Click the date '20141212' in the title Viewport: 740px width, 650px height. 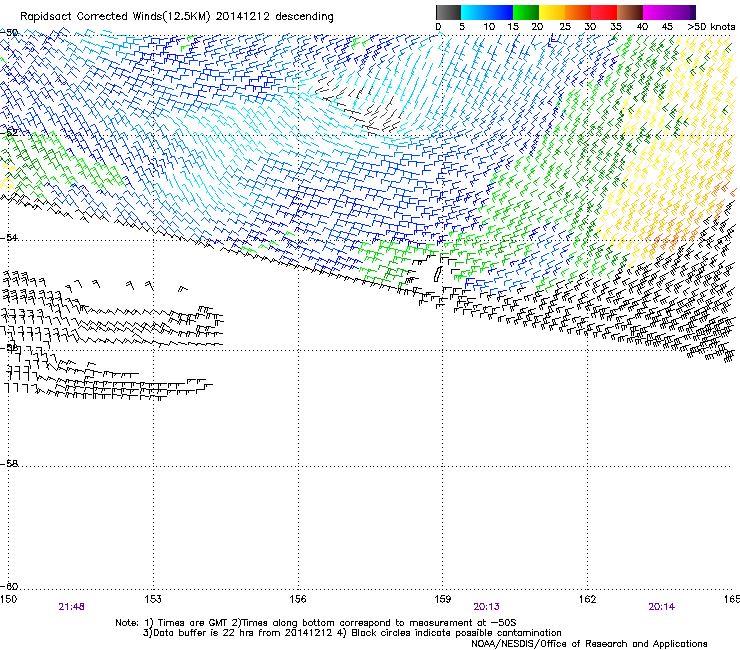[243, 17]
